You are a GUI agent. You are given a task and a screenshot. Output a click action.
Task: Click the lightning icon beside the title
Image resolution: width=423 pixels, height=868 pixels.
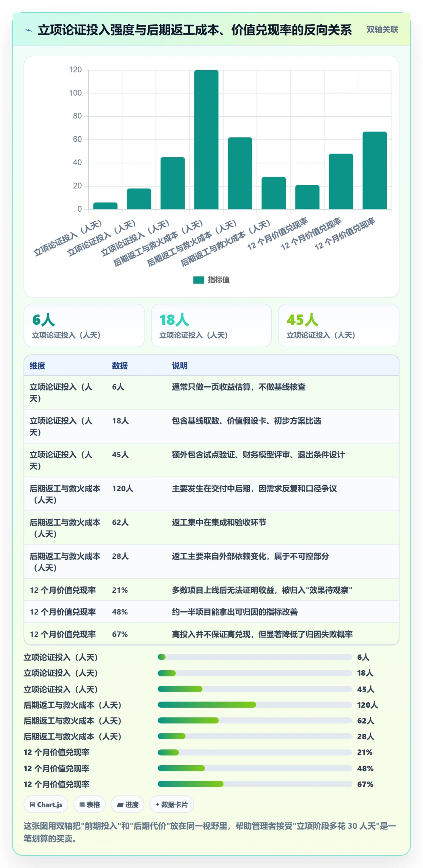[x=29, y=31]
